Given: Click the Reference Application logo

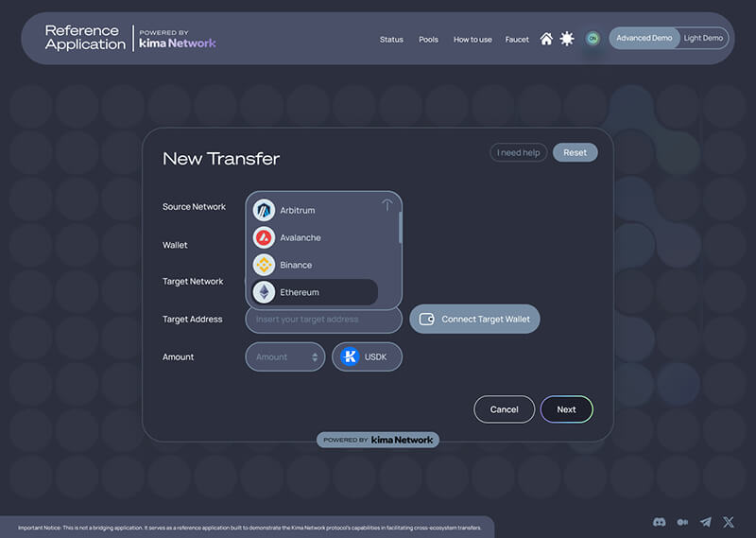Looking at the screenshot, I should (x=85, y=38).
